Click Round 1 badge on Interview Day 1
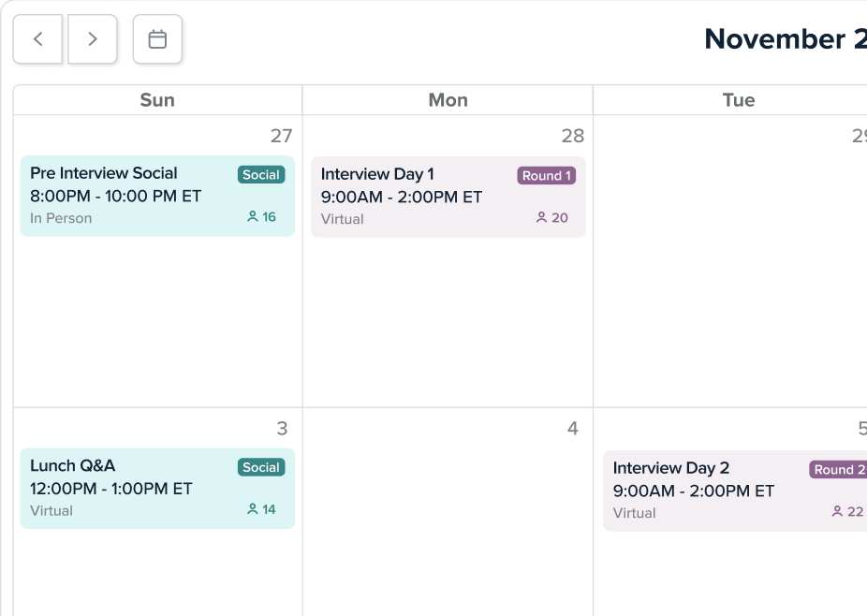This screenshot has width=867, height=616. pos(546,175)
